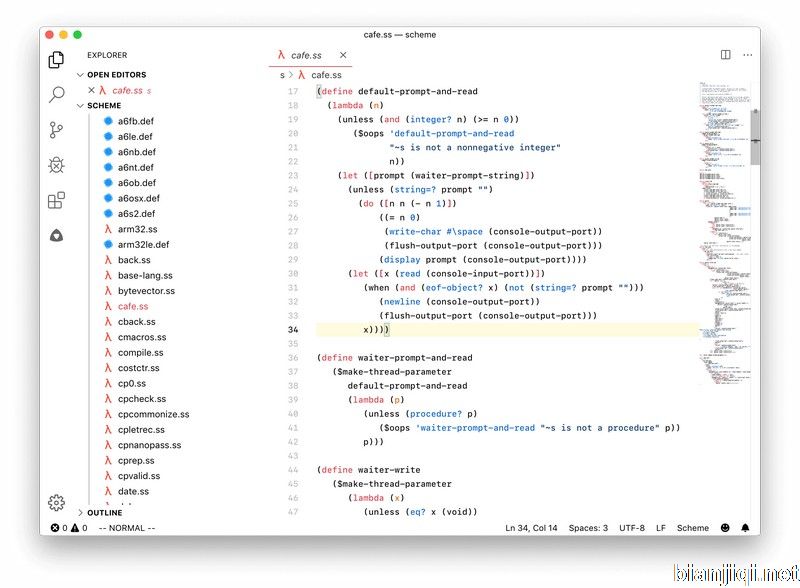Click line number 34 in the gutter
This screenshot has width=800, height=588.
point(293,330)
